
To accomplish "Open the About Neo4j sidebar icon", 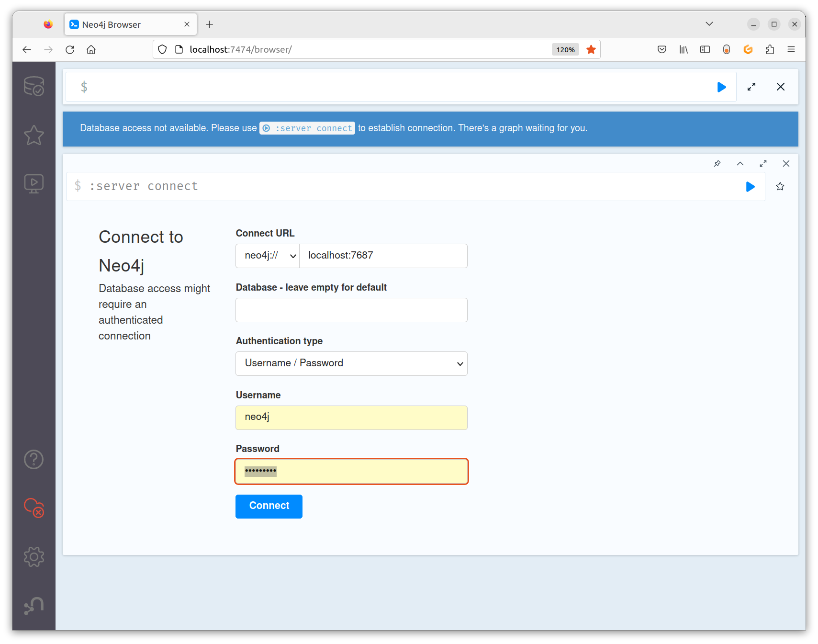I will coord(34,605).
